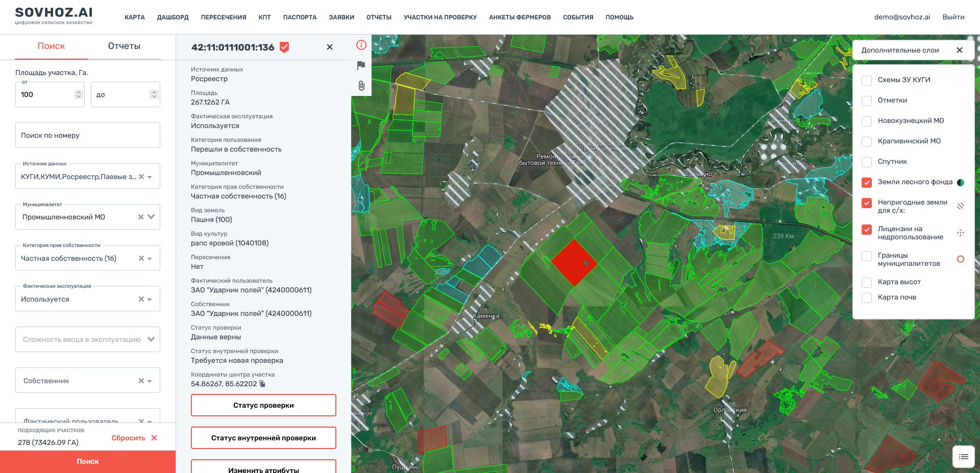
Task: Enable the Спутник layer checkbox
Action: pos(867,162)
